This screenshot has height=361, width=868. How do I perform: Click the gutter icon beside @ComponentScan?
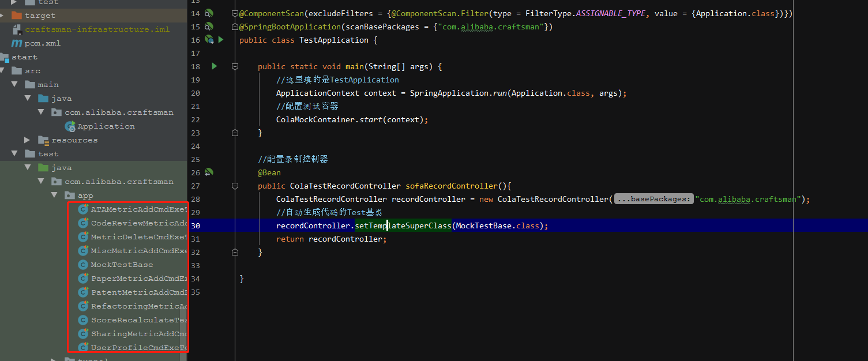209,13
